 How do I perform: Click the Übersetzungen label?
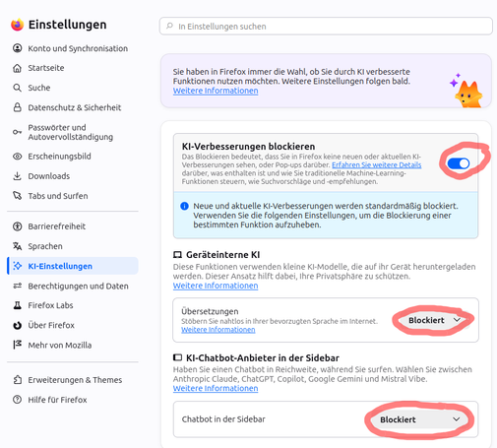pyautogui.click(x=210, y=311)
